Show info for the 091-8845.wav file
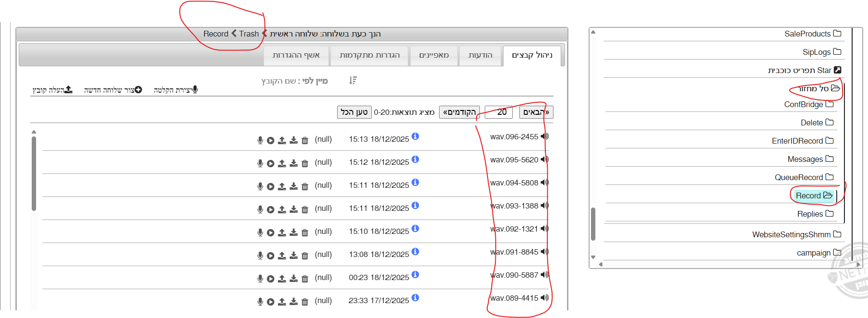The image size is (868, 318). 415,252
